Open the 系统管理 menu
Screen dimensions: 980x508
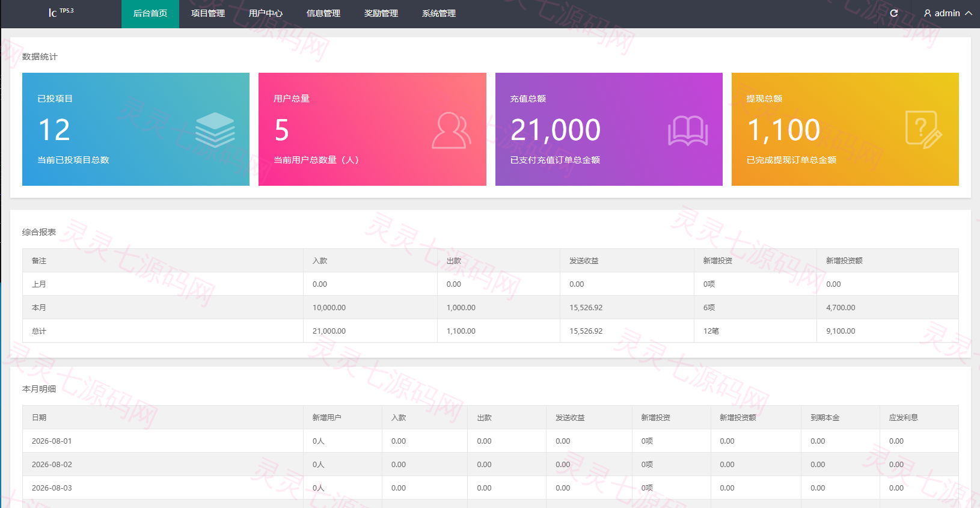pos(439,14)
